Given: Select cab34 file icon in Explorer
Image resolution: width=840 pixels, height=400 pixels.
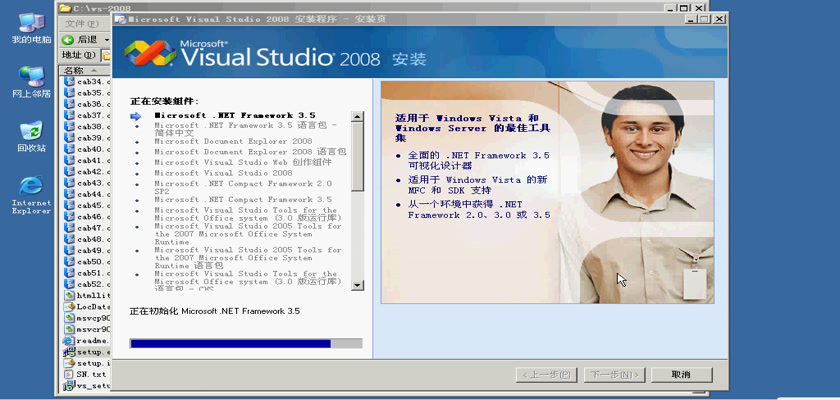Looking at the screenshot, I should click(70, 82).
